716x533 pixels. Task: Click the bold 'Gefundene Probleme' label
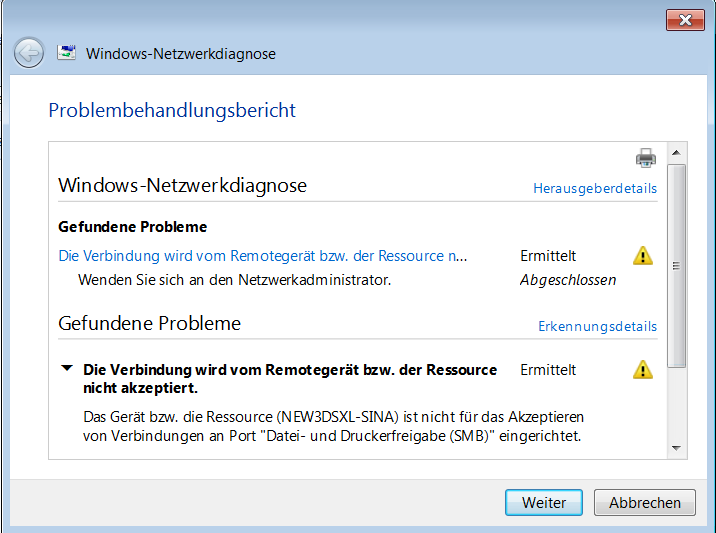tap(132, 227)
